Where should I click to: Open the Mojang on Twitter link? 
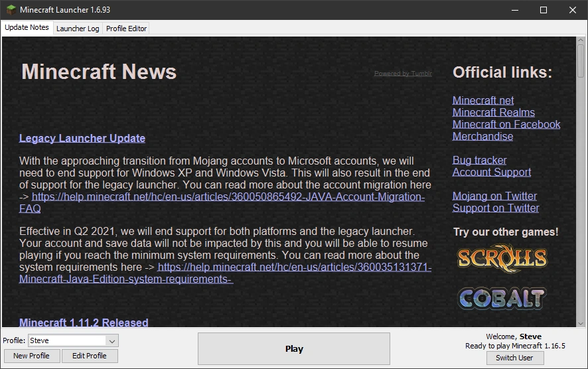click(494, 196)
